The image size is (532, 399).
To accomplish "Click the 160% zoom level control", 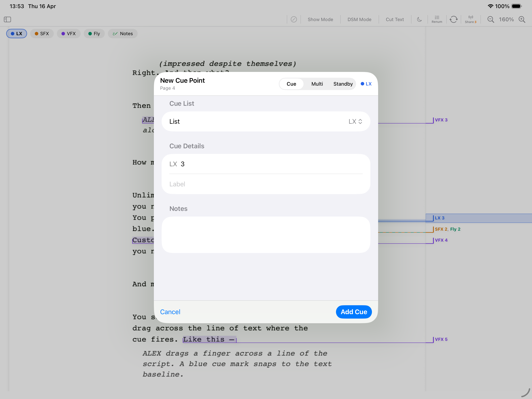I will tap(506, 19).
